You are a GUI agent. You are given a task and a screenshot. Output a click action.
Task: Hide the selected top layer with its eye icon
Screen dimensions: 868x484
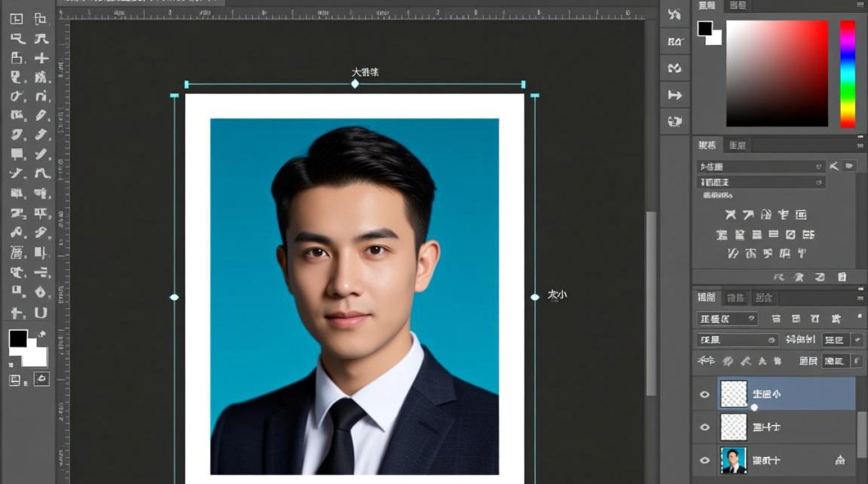tap(705, 394)
